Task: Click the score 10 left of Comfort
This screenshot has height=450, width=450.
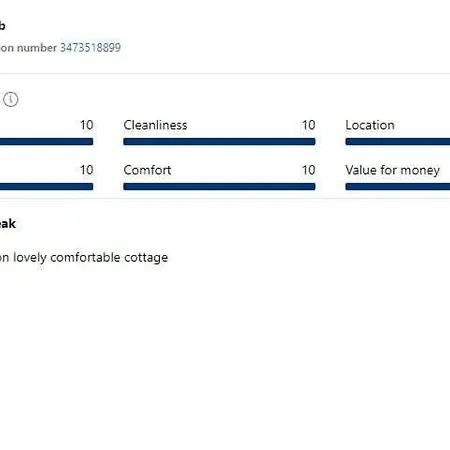Action: click(x=86, y=170)
